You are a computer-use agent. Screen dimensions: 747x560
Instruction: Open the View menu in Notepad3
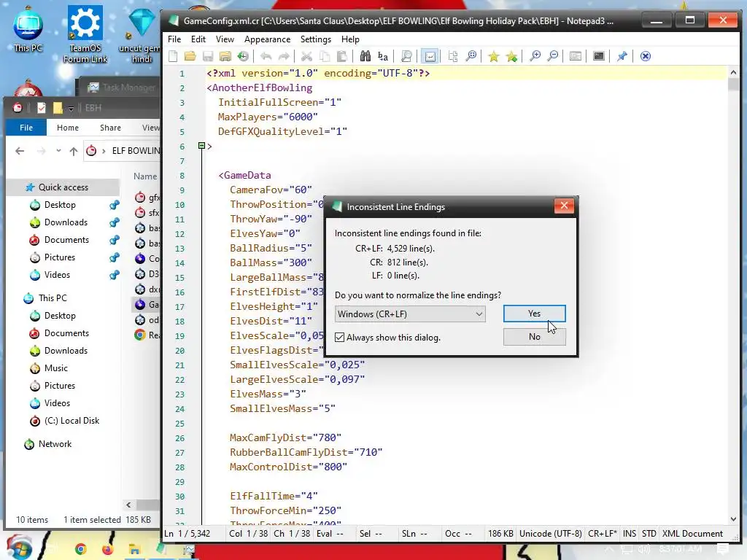[x=225, y=39]
